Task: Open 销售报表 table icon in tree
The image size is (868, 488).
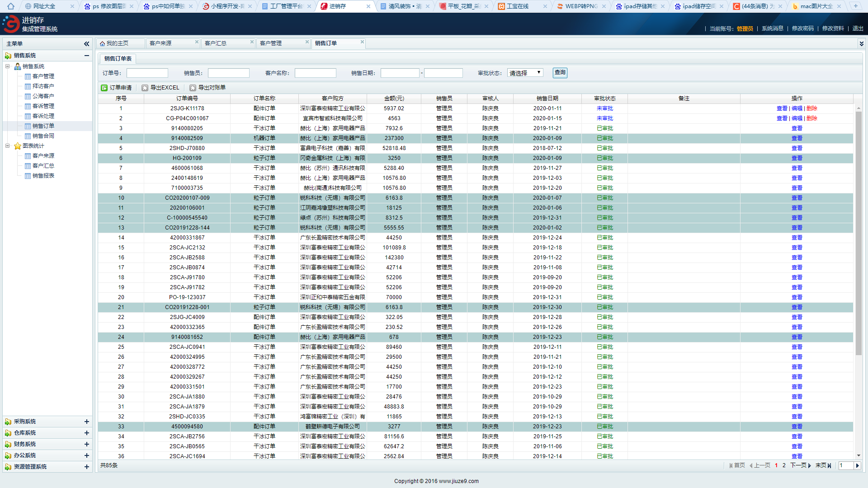Action: (x=28, y=176)
